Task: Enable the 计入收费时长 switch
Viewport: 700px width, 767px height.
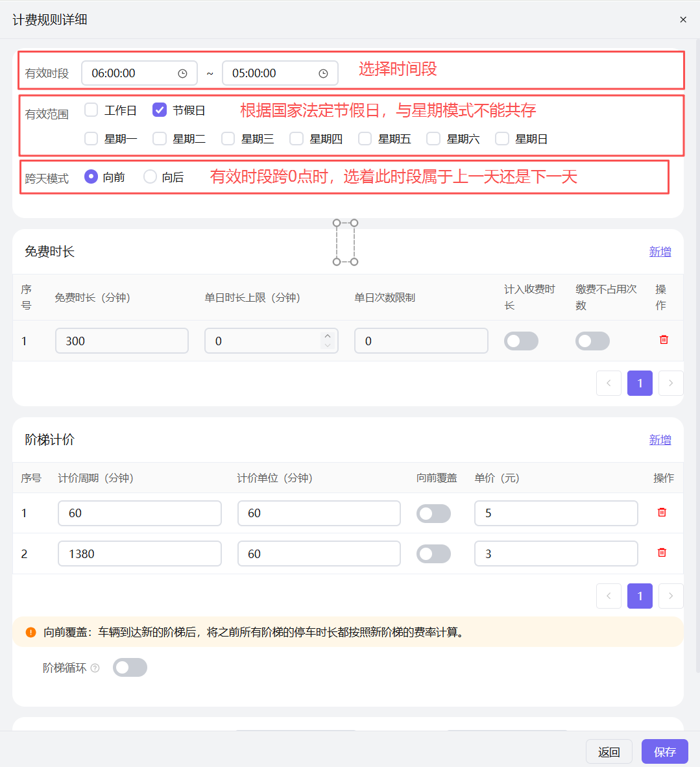Action: tap(521, 340)
